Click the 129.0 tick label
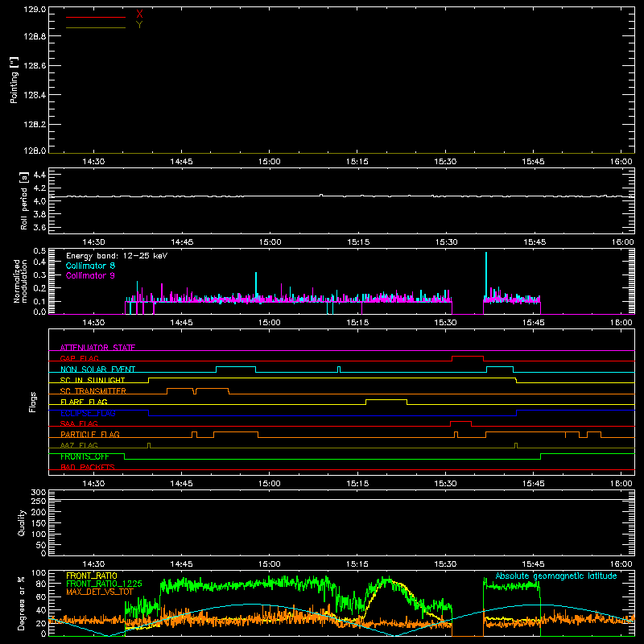The image size is (644, 644). click(x=35, y=10)
